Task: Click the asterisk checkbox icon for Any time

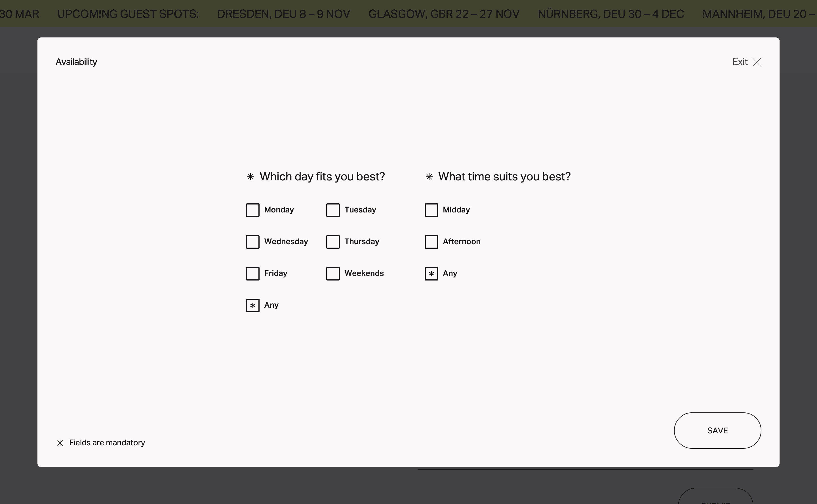Action: [x=431, y=273]
